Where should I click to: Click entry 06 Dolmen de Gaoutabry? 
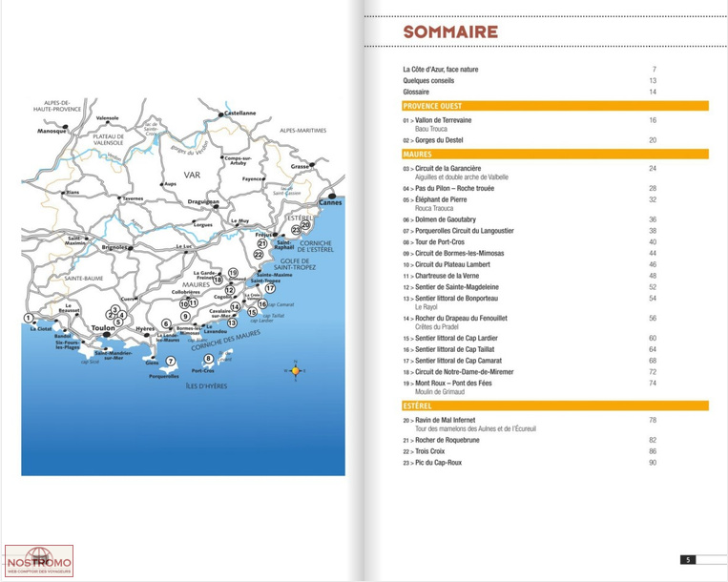[439, 219]
